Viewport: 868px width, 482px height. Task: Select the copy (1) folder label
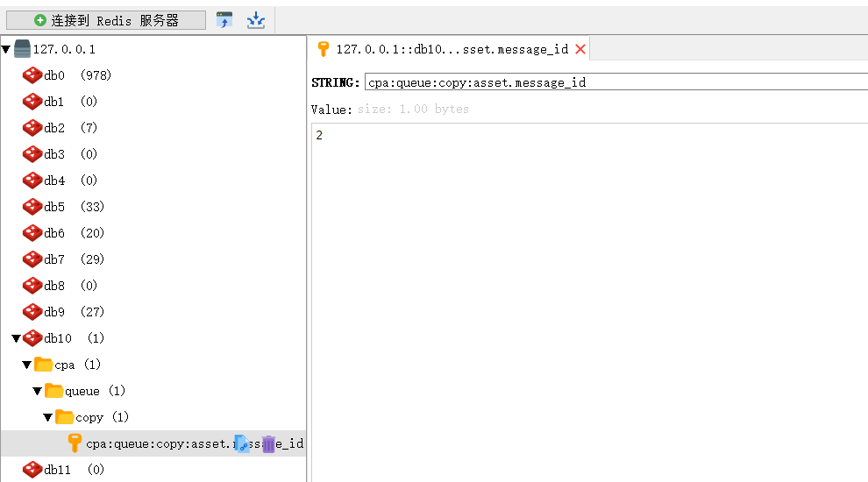point(102,417)
